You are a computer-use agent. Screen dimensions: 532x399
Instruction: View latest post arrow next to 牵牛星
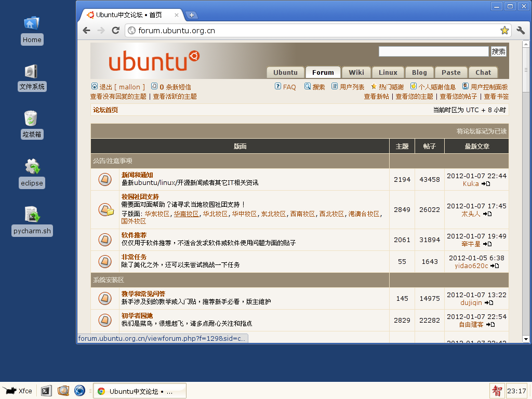point(487,244)
